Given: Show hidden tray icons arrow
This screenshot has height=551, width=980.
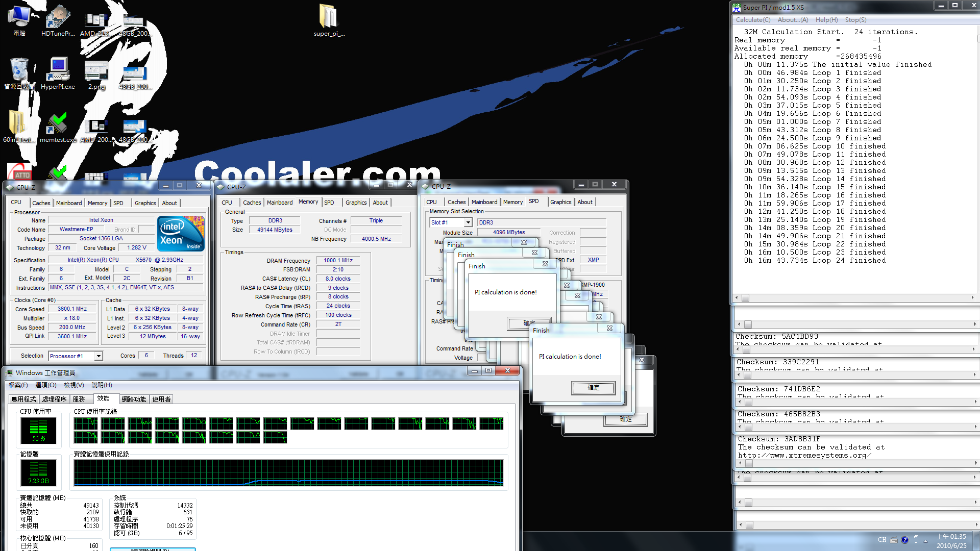Looking at the screenshot, I should click(x=925, y=541).
